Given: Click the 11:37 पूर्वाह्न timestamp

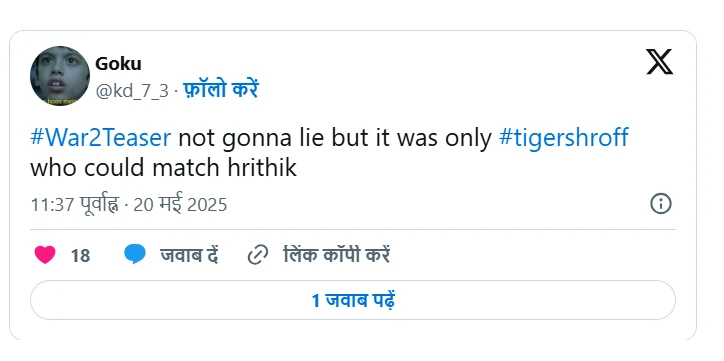Looking at the screenshot, I should click(x=75, y=204).
